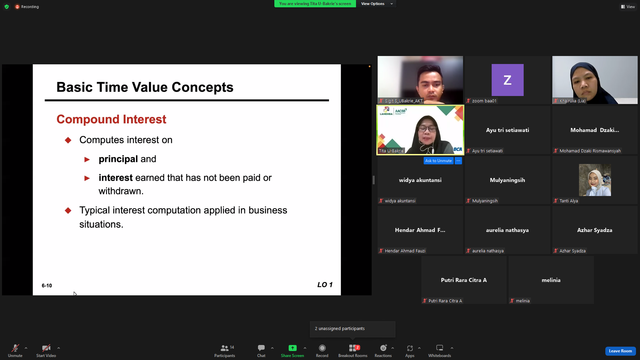Click the red Recording indicator
Viewport: 640px width, 360px height.
[27, 7]
